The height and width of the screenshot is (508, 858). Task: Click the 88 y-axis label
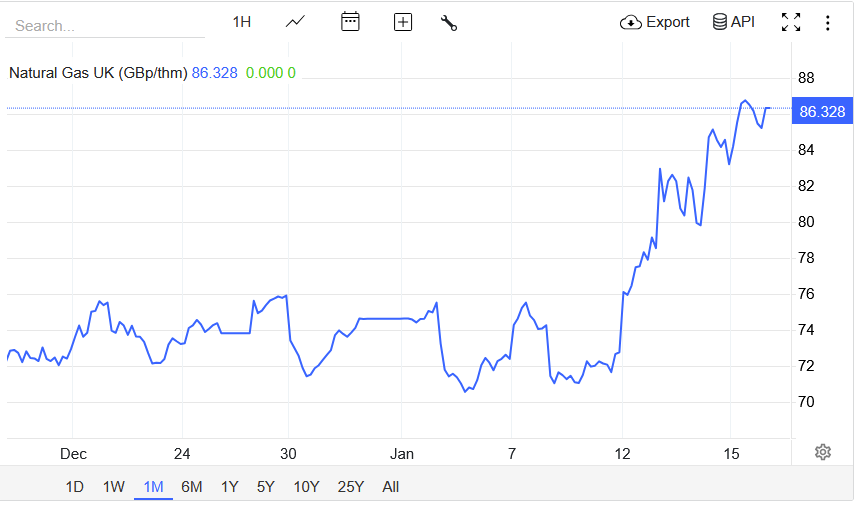click(806, 78)
